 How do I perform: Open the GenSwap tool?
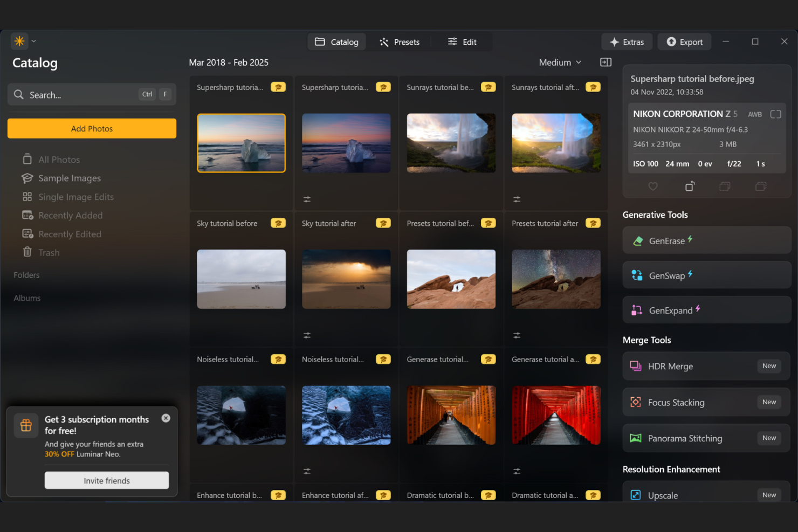pos(706,275)
